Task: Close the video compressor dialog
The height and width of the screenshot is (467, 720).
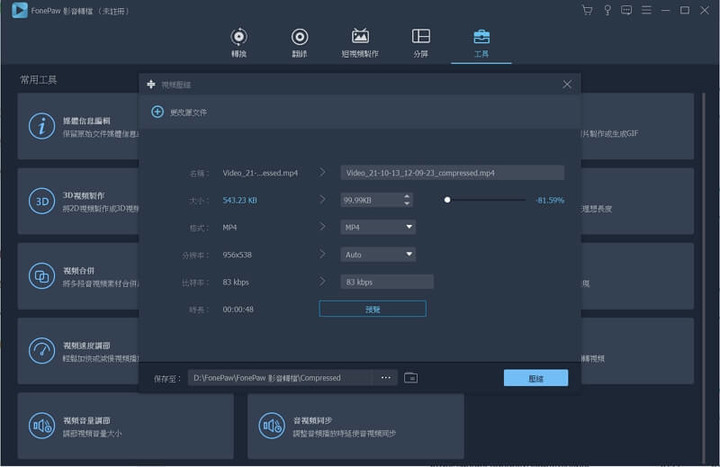Action: pos(567,84)
